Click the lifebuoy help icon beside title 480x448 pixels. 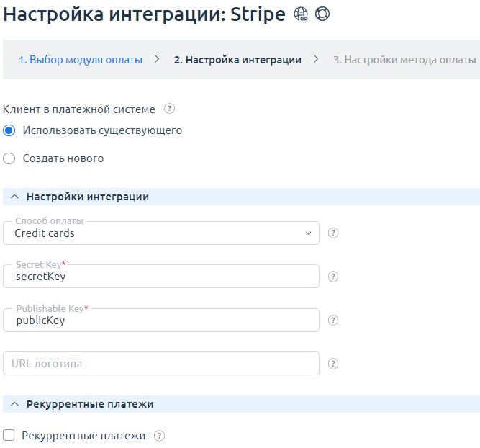tap(322, 15)
